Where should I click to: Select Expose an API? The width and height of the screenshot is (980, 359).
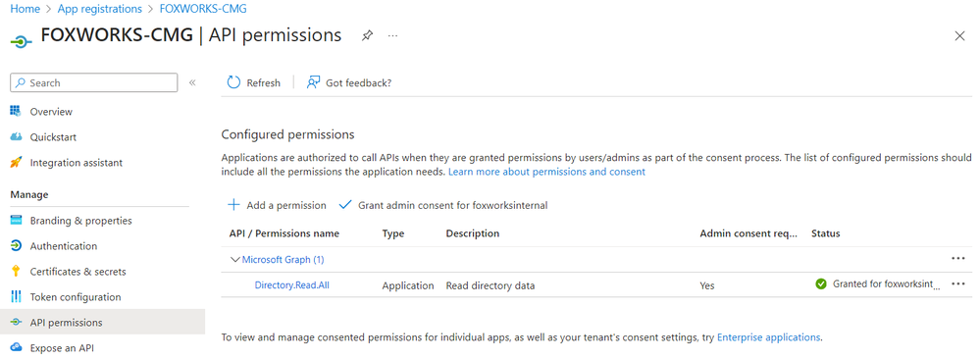(52, 348)
